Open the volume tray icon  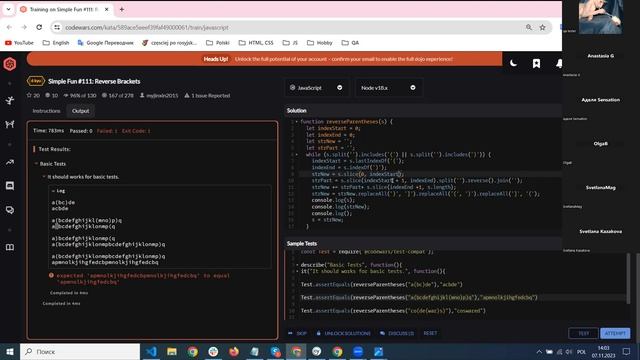pyautogui.click(x=569, y=351)
